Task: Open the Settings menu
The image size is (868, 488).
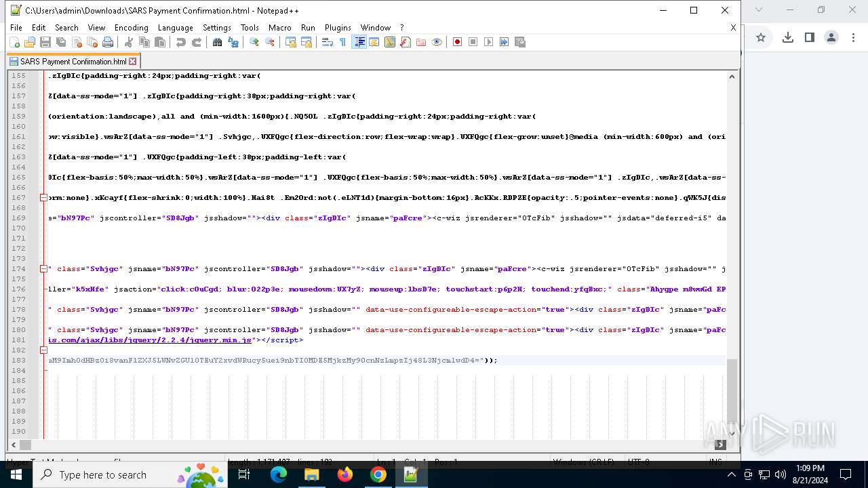Action: click(x=217, y=28)
